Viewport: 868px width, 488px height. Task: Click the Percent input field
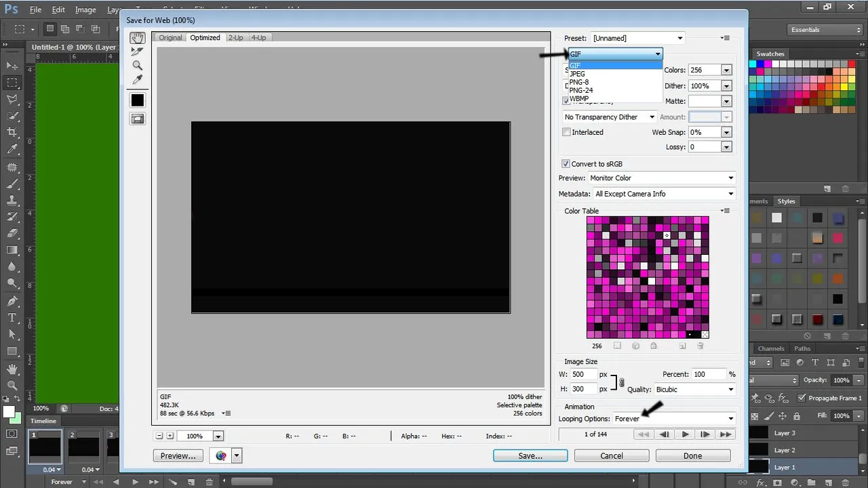(708, 374)
